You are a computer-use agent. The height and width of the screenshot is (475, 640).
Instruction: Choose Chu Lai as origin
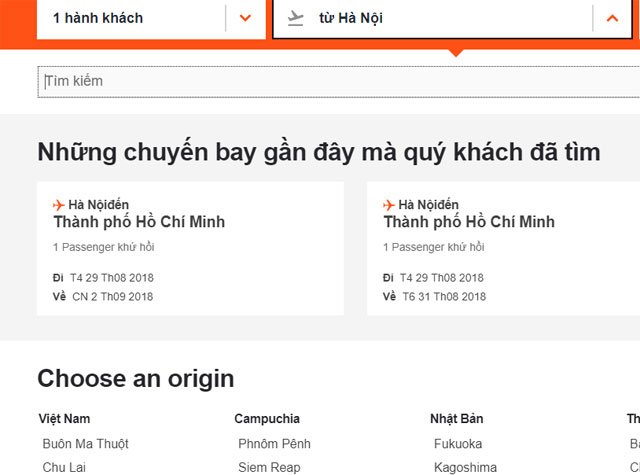coord(64,467)
